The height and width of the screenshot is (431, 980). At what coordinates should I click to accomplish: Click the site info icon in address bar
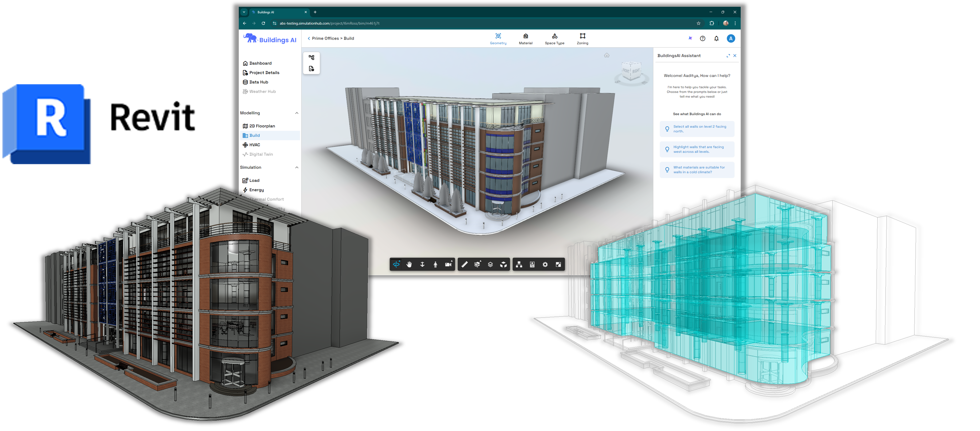click(274, 23)
